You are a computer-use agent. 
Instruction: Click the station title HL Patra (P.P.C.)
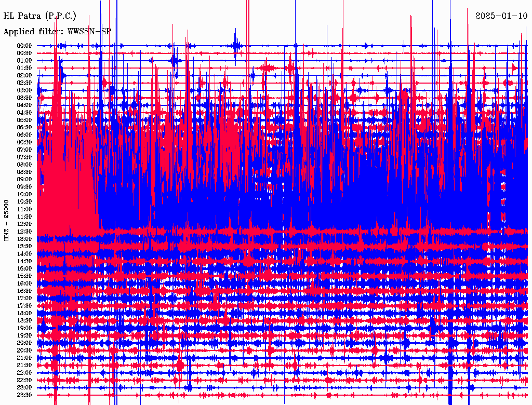coord(39,16)
